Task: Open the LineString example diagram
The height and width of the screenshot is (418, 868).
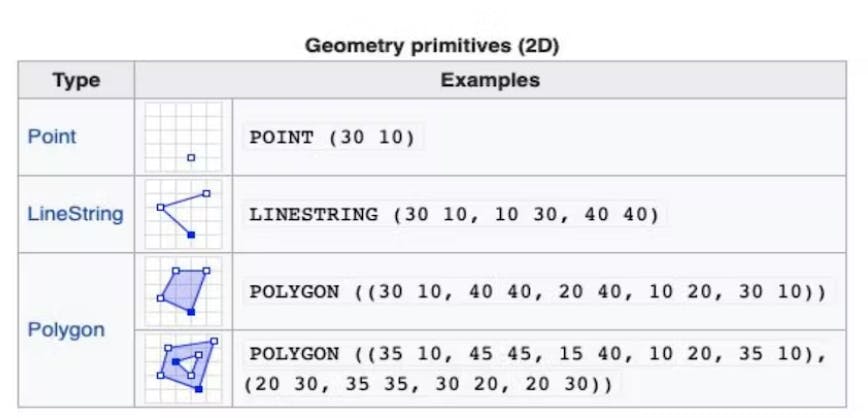Action: click(x=184, y=214)
